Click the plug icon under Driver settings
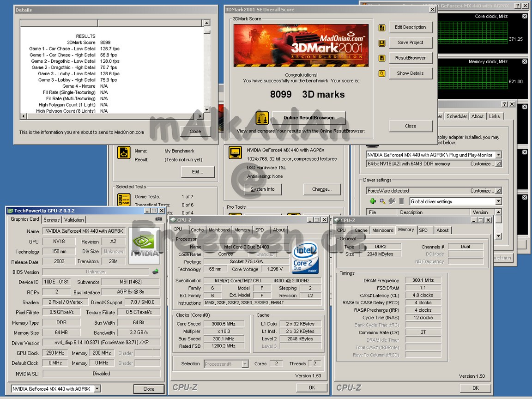Image resolution: width=532 pixels, height=399 pixels. click(x=392, y=201)
